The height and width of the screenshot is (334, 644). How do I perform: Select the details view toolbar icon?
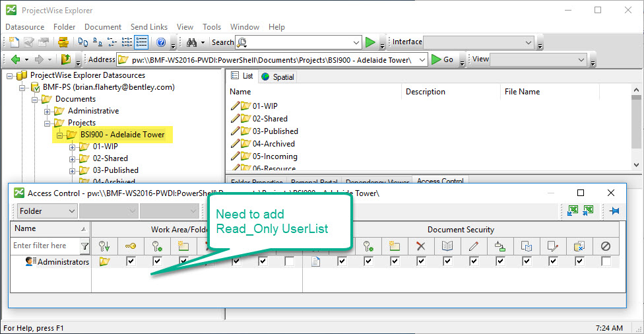(141, 42)
